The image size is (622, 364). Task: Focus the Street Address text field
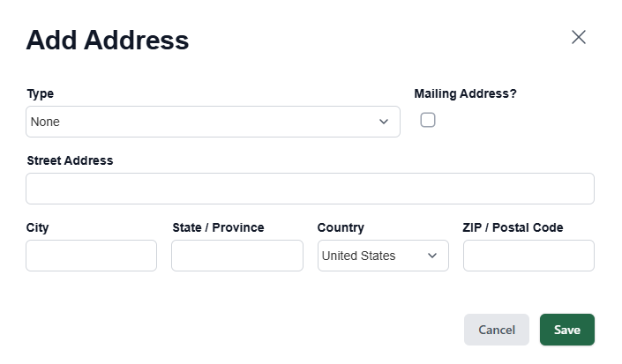click(310, 189)
